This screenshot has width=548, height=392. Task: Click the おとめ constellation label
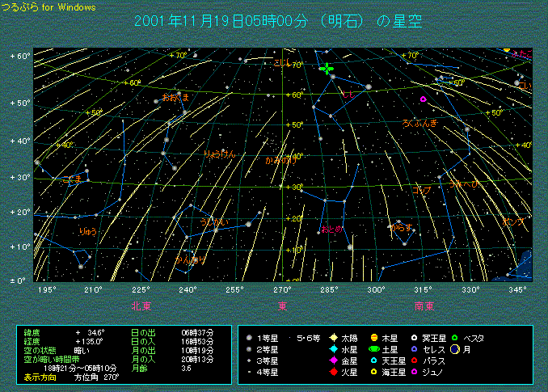[x=331, y=229]
